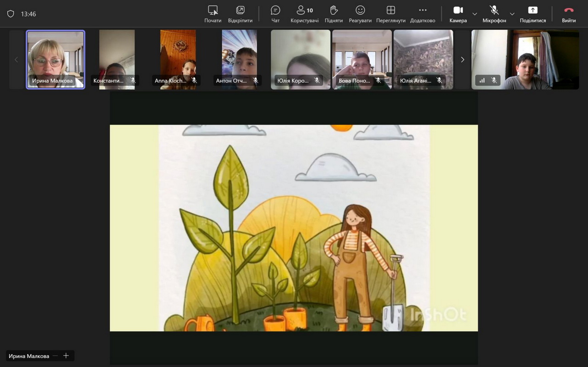This screenshot has height=367, width=588.
Task: Open the Переглянути view menu
Action: pos(391,14)
